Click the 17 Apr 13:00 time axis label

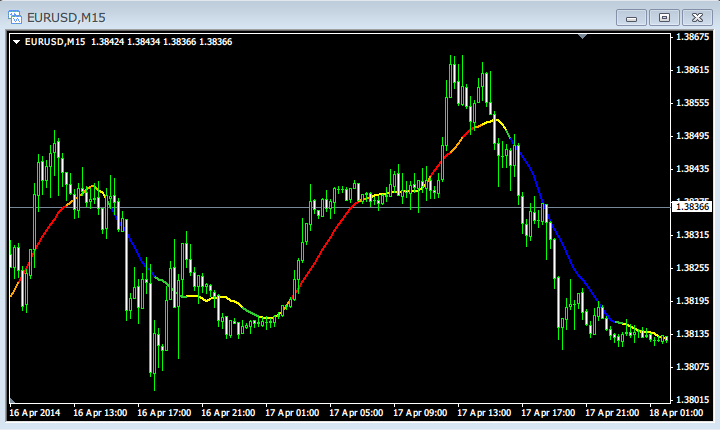click(483, 412)
